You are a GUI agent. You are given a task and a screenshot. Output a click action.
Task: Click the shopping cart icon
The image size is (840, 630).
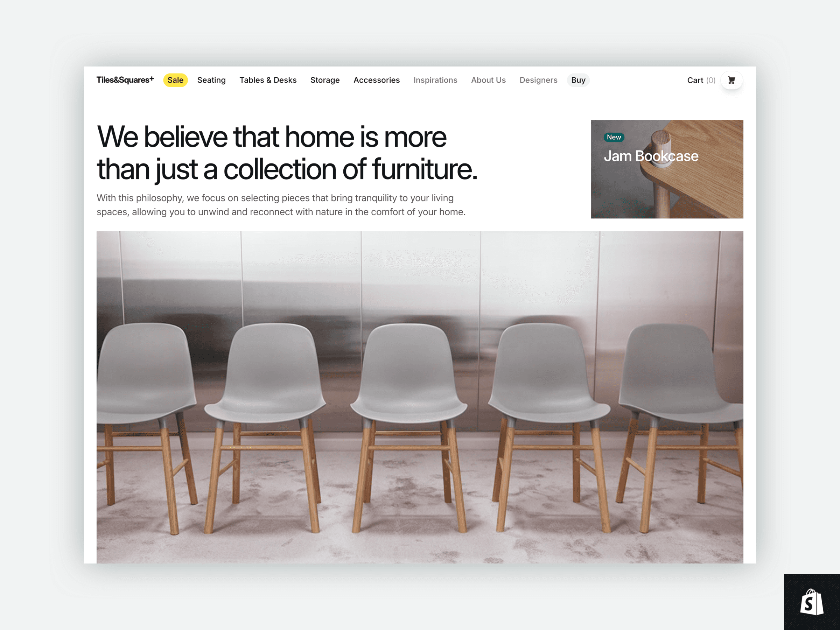point(733,80)
